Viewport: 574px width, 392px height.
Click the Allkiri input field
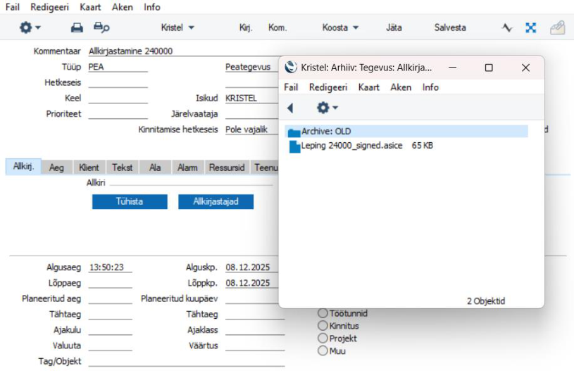point(191,182)
